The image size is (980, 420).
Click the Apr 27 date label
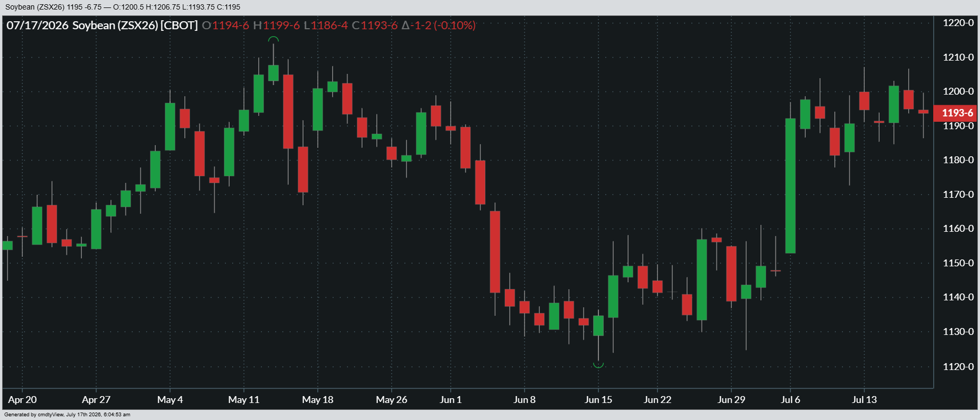[96, 400]
